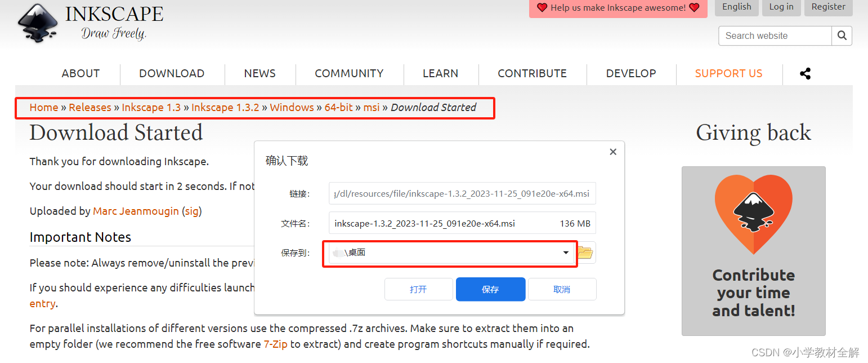Open the 保存到 save location dropdown
This screenshot has width=868, height=363.
pos(566,253)
